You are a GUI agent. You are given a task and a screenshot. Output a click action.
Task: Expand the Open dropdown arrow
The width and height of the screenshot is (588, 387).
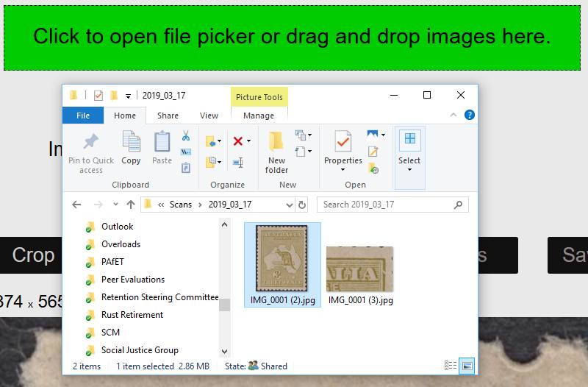coord(383,135)
